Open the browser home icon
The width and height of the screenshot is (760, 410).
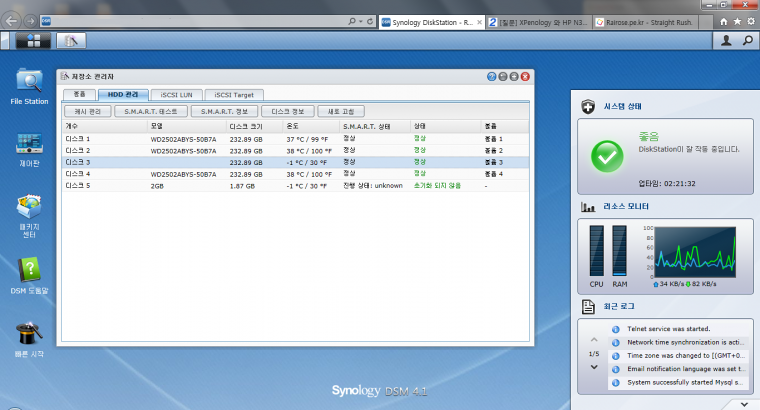click(x=724, y=21)
